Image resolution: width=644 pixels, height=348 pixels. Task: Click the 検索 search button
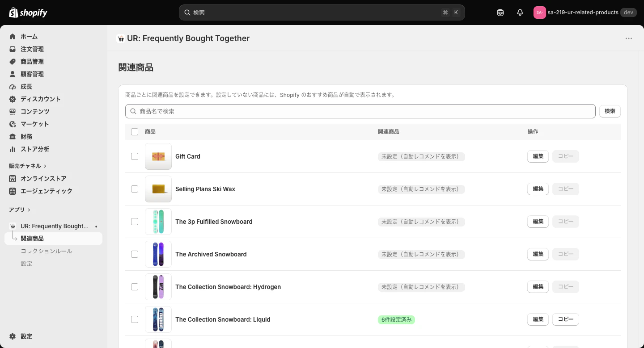click(x=610, y=111)
